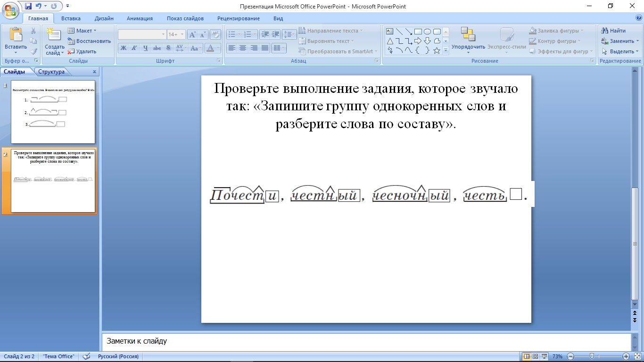Open the font name combo box
The image size is (644, 362).
click(x=142, y=34)
